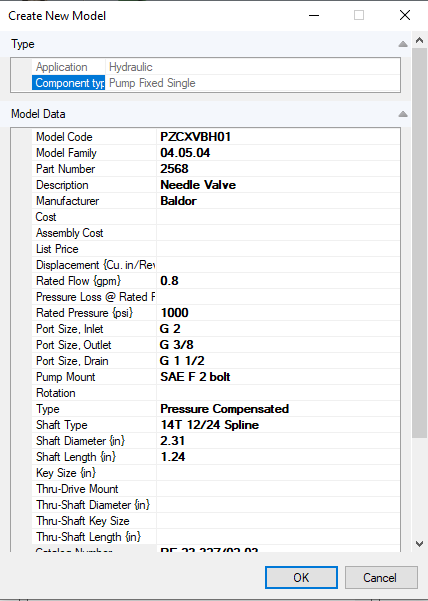
Task: Click OK to confirm the model
Action: click(x=301, y=578)
